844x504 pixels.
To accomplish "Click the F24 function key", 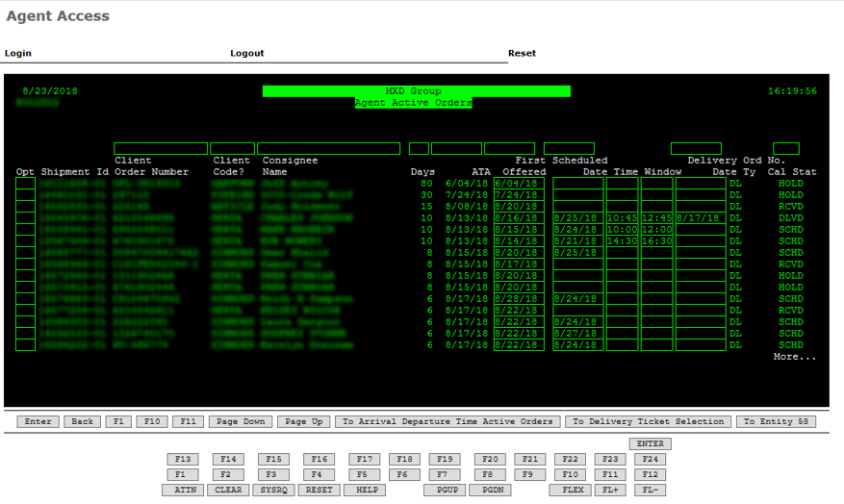I will click(651, 460).
